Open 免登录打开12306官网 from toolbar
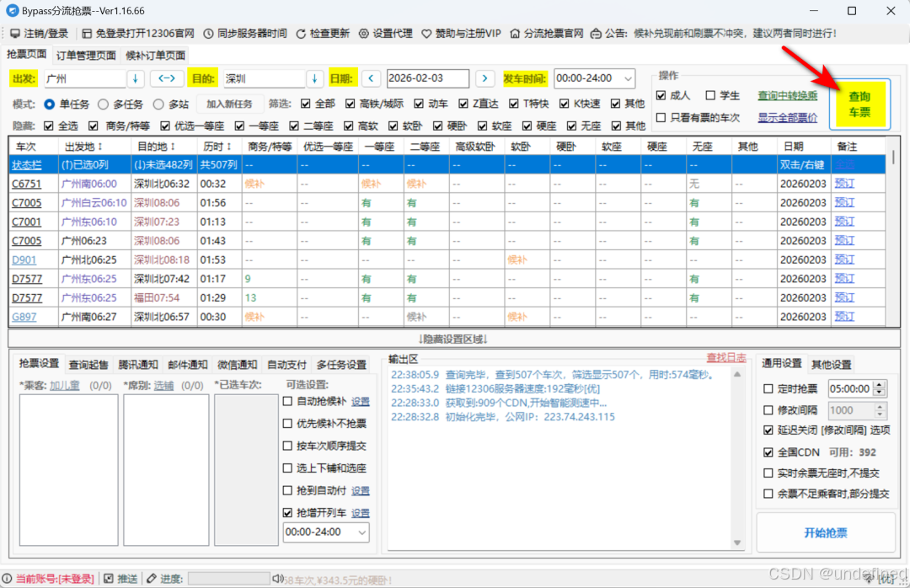Image resolution: width=910 pixels, height=588 pixels. [x=87, y=34]
